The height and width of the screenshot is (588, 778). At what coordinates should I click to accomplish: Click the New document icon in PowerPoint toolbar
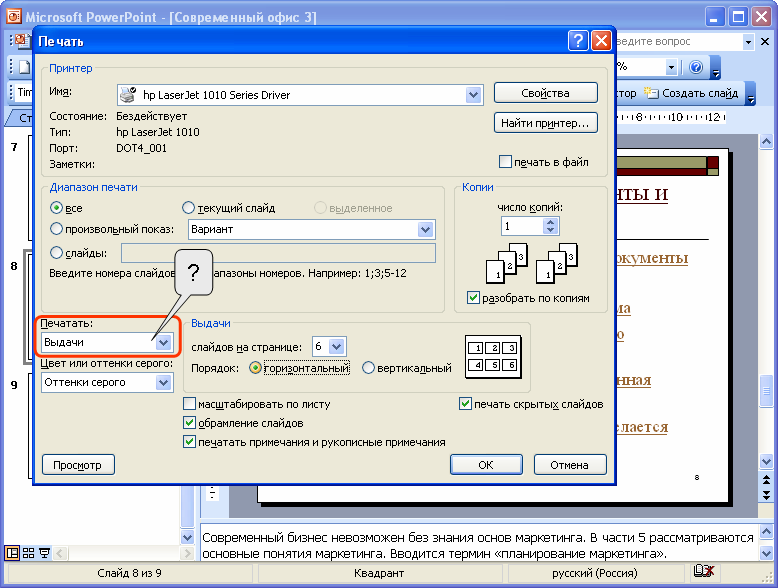click(x=24, y=67)
